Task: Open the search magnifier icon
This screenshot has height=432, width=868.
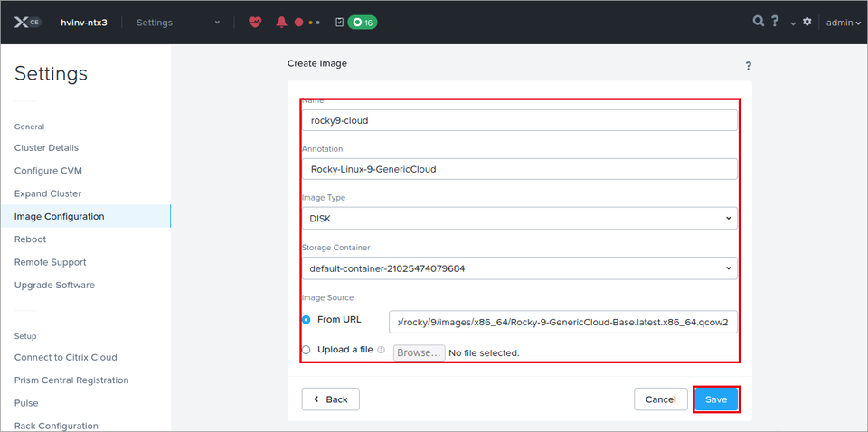Action: [759, 22]
